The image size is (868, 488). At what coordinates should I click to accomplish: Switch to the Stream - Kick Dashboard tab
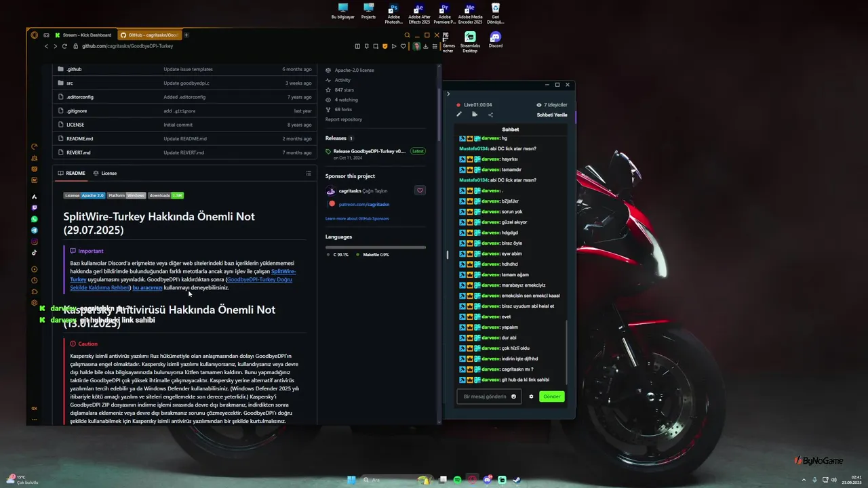click(x=83, y=35)
